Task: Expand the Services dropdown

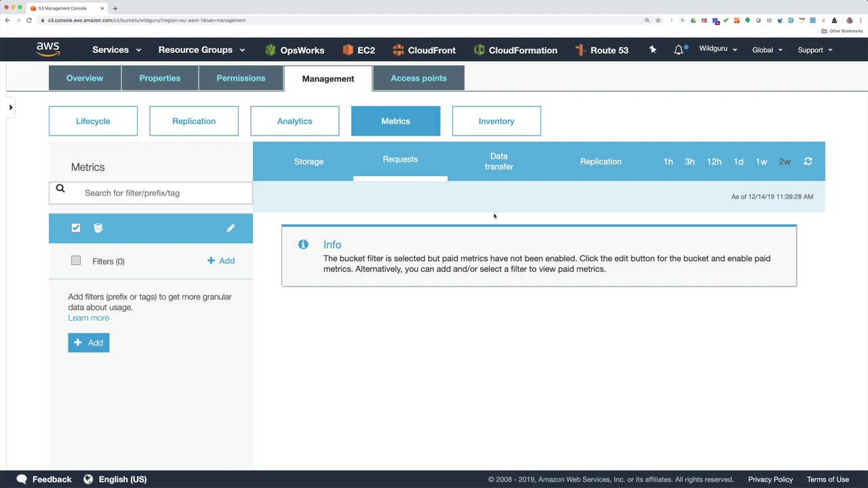Action: point(117,49)
